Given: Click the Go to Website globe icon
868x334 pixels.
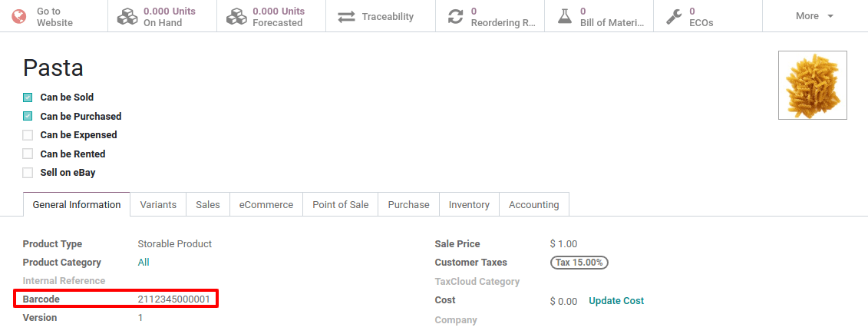Looking at the screenshot, I should [19, 17].
